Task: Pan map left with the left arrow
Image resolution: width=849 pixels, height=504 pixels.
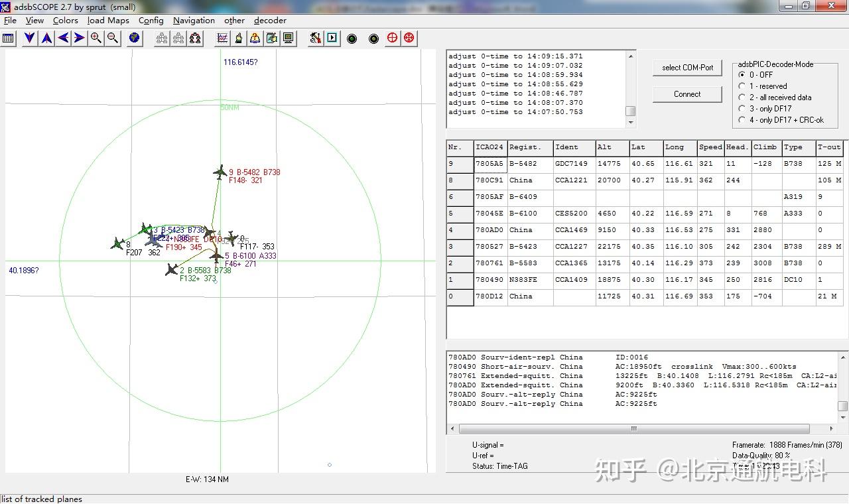Action: tap(63, 38)
